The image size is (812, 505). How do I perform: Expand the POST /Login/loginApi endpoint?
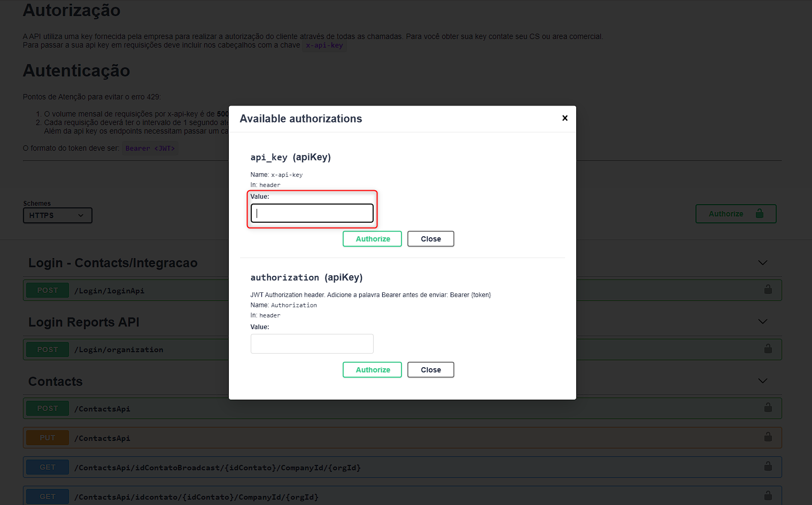coord(402,290)
